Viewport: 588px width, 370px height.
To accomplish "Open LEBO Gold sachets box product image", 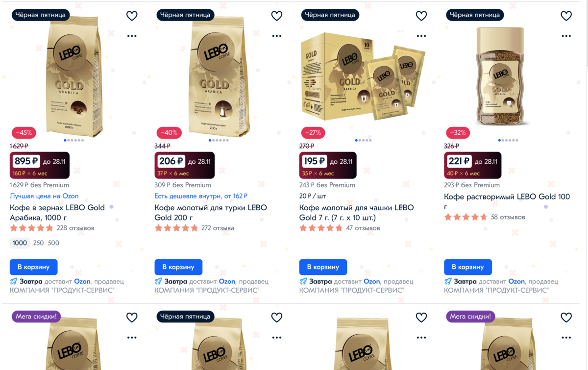I will pyautogui.click(x=364, y=76).
